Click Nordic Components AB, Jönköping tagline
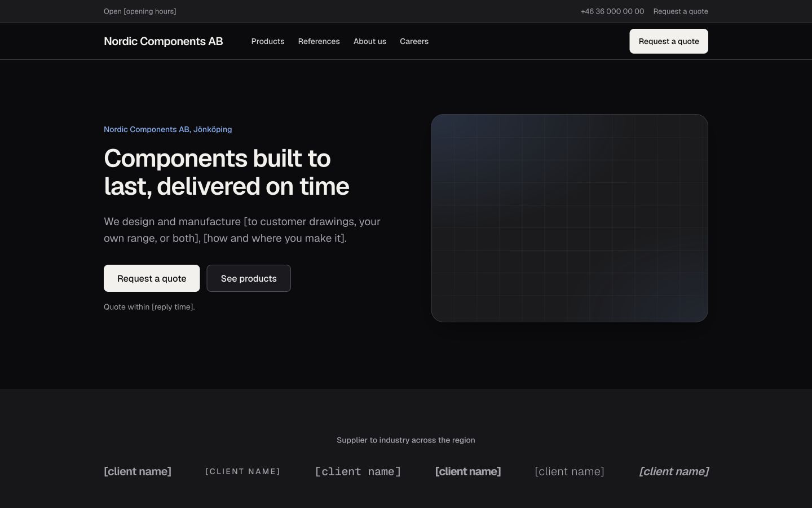This screenshot has height=508, width=812. [168, 129]
